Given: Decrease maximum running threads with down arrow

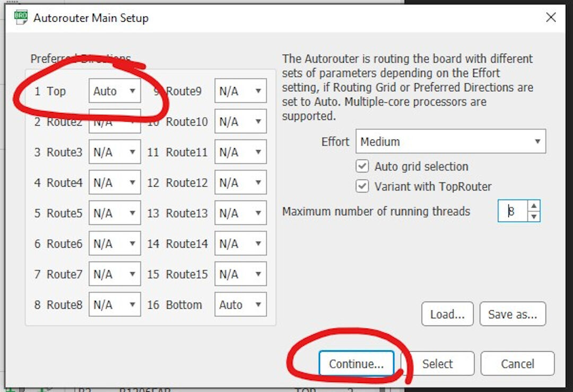Looking at the screenshot, I should pos(534,216).
